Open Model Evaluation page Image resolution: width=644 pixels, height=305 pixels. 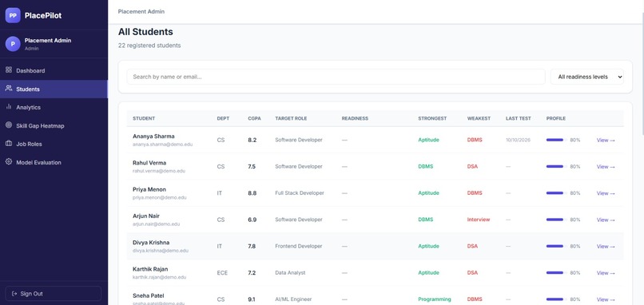pos(54,163)
